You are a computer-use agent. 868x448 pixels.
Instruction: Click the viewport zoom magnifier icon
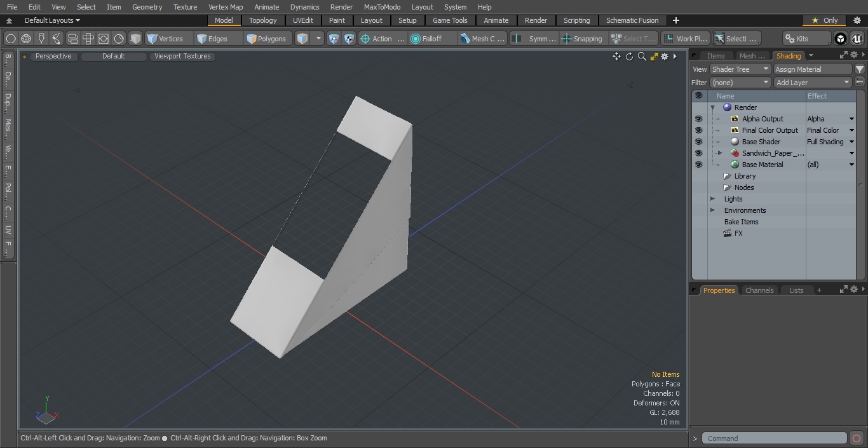coord(642,57)
